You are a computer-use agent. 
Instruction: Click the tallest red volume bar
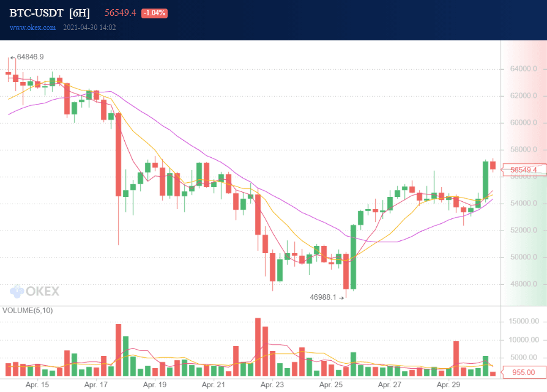[x=258, y=347]
